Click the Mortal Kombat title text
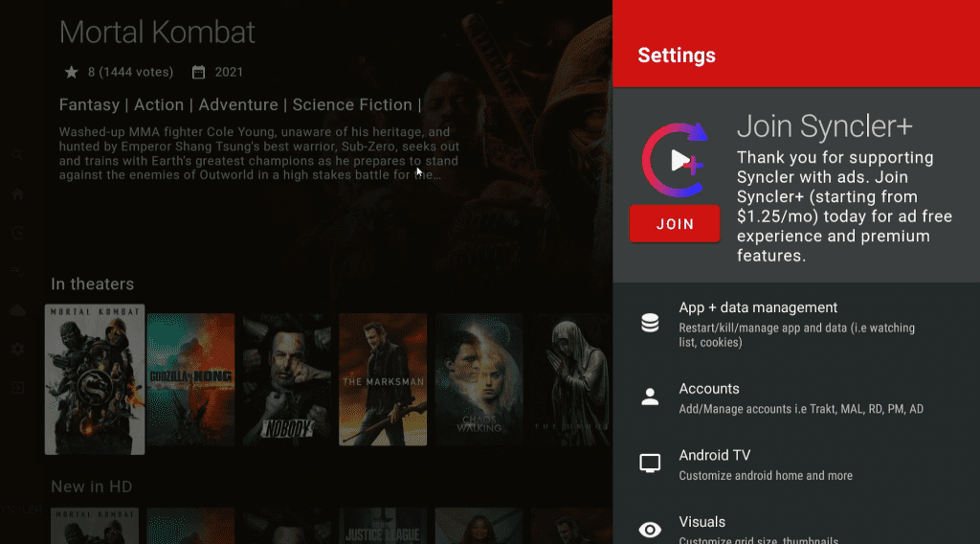 pyautogui.click(x=157, y=33)
